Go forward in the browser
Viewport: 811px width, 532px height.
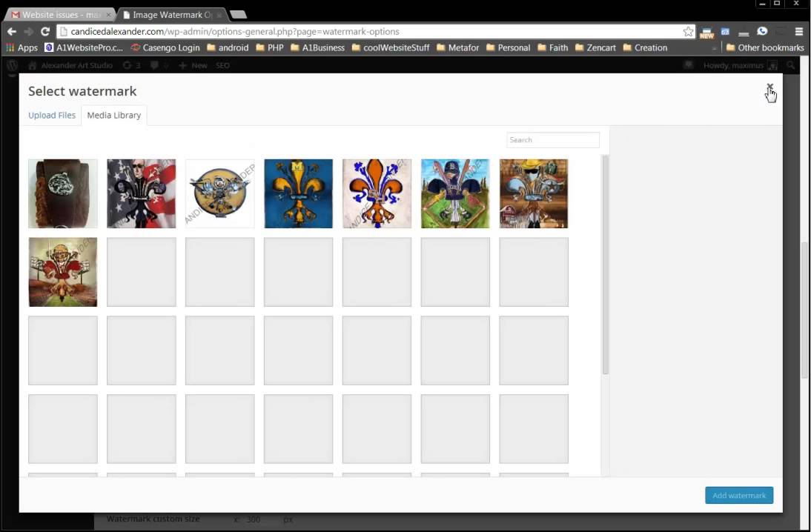pos(28,32)
